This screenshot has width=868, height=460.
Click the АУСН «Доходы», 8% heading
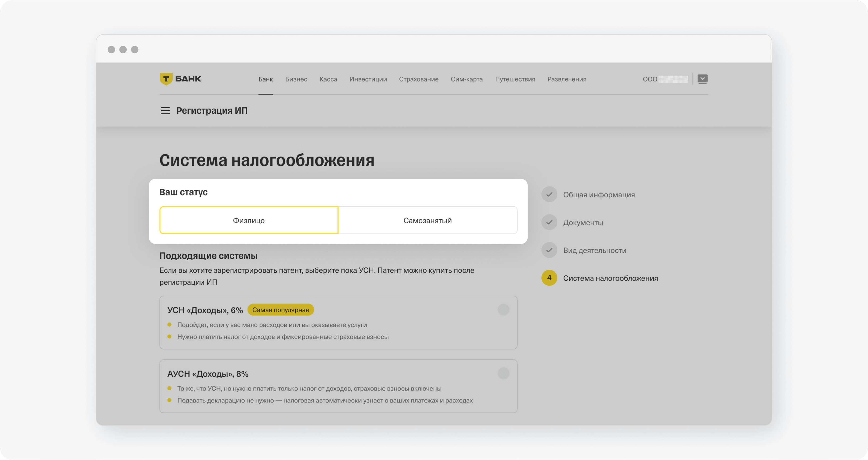pyautogui.click(x=208, y=374)
